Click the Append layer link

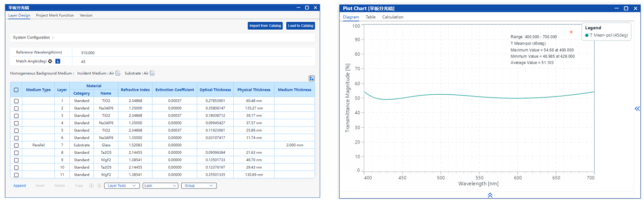[x=20, y=186]
